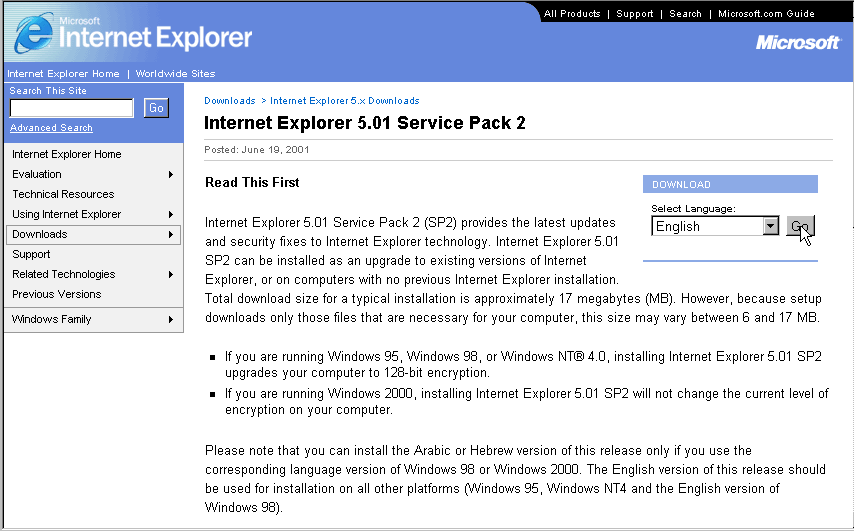Image resolution: width=854 pixels, height=531 pixels.
Task: Open Support in the left sidebar
Action: point(31,254)
